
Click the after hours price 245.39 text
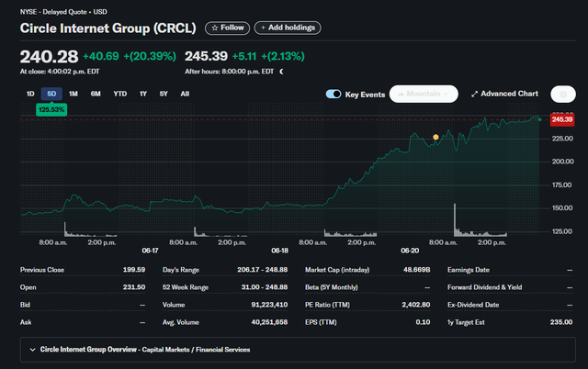tap(206, 56)
